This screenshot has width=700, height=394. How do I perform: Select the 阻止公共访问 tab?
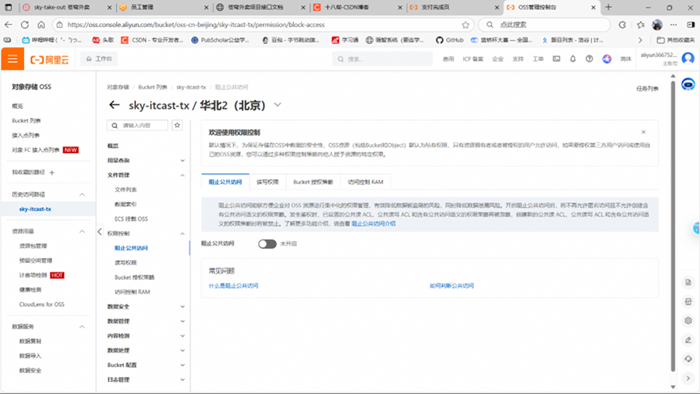(x=225, y=182)
